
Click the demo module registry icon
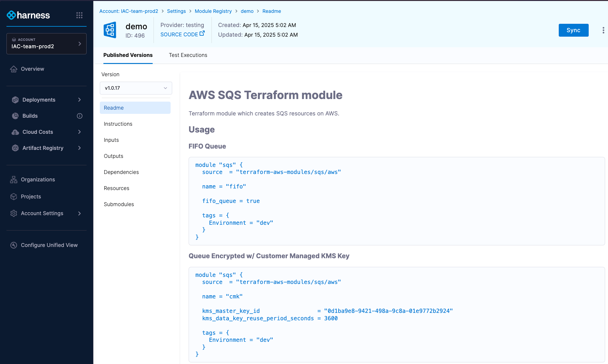tap(110, 30)
